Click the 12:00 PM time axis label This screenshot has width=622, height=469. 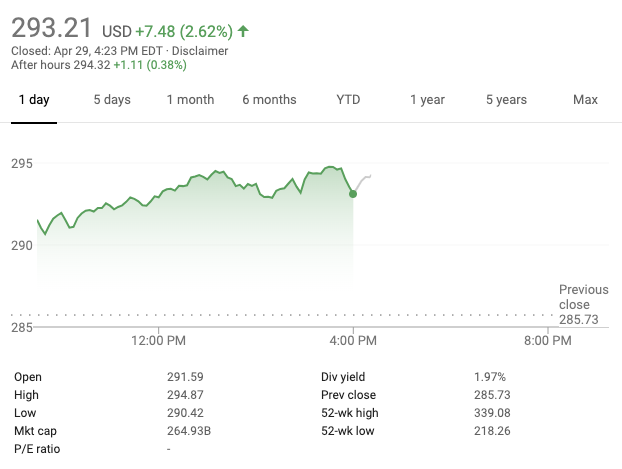[159, 341]
